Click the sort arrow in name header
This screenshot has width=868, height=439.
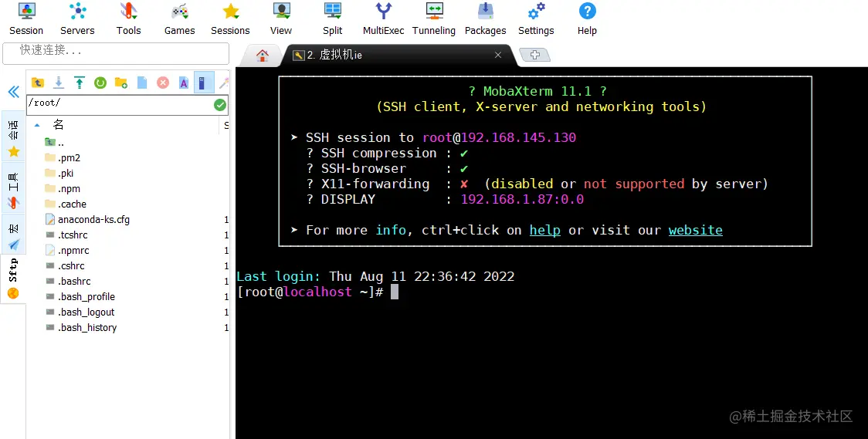(x=37, y=126)
